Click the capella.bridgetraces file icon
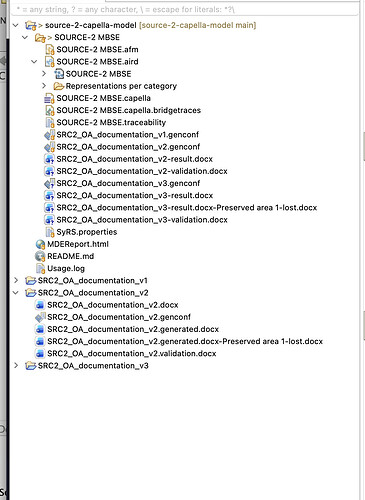365x500 pixels. pos(50,110)
